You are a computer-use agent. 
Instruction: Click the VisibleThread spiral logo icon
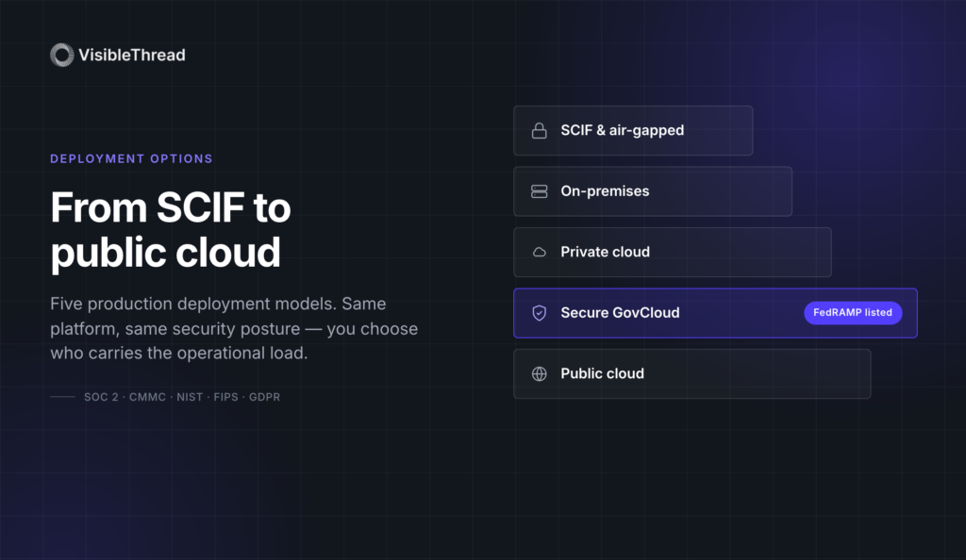(61, 56)
